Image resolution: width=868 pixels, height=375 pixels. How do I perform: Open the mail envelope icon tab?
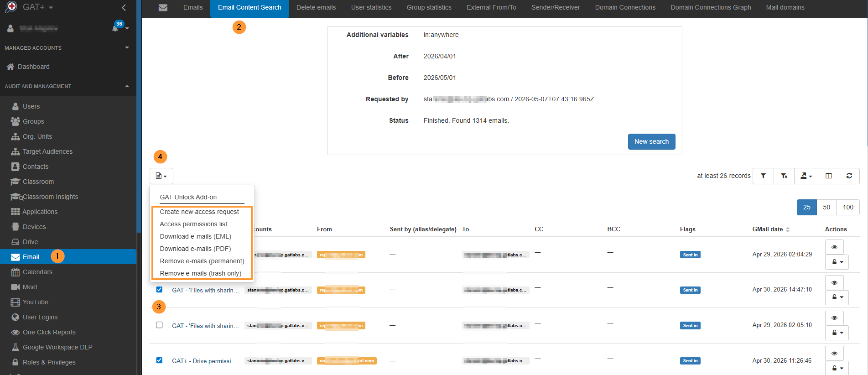[163, 8]
